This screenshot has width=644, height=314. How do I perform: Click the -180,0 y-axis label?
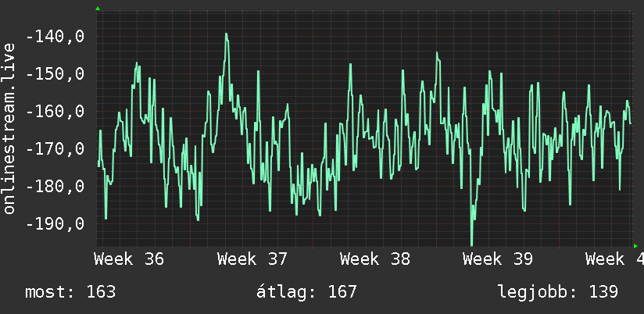(x=55, y=187)
